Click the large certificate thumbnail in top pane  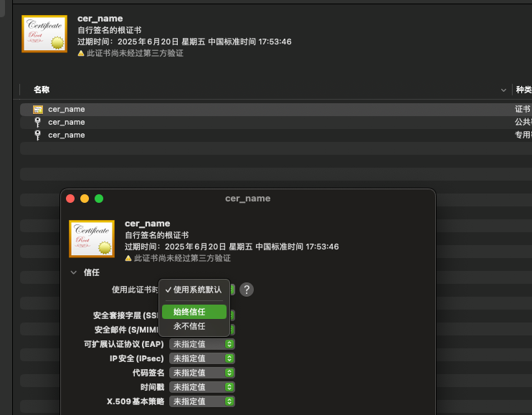[44, 34]
